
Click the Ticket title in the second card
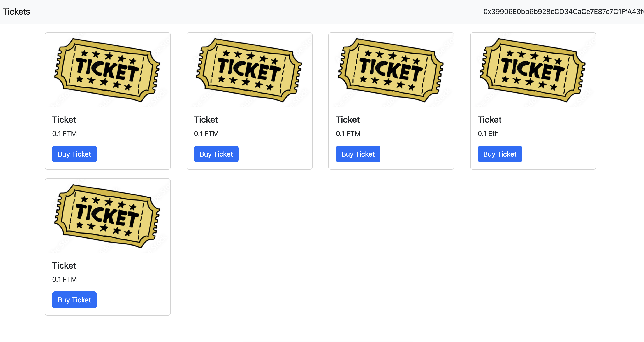[x=206, y=120]
